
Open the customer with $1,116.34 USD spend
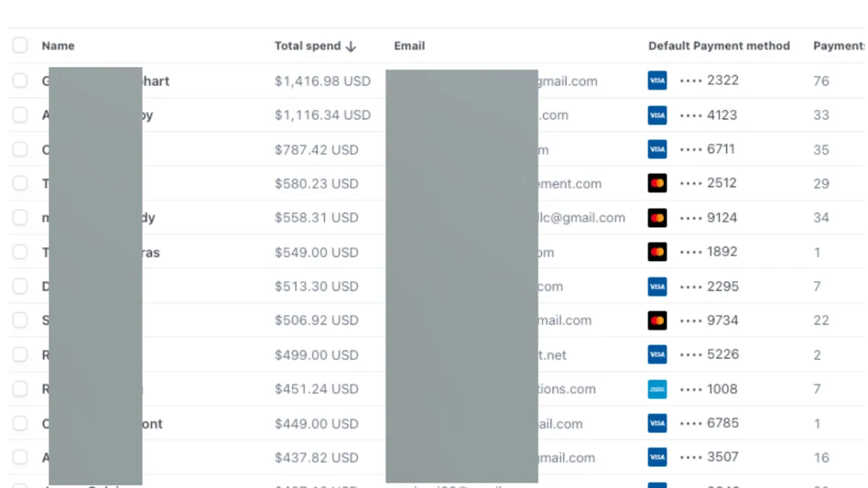[x=322, y=115]
